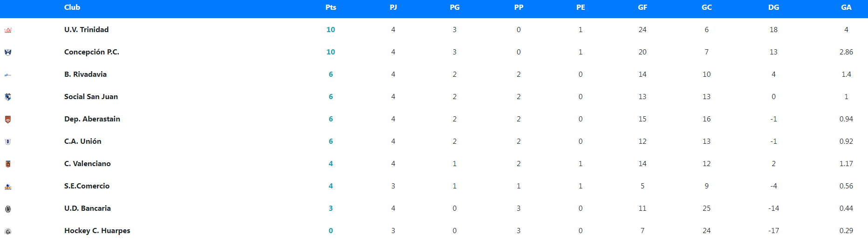Image resolution: width=868 pixels, height=241 pixels.
Task: Sort table by Pts column header
Action: pyautogui.click(x=331, y=7)
